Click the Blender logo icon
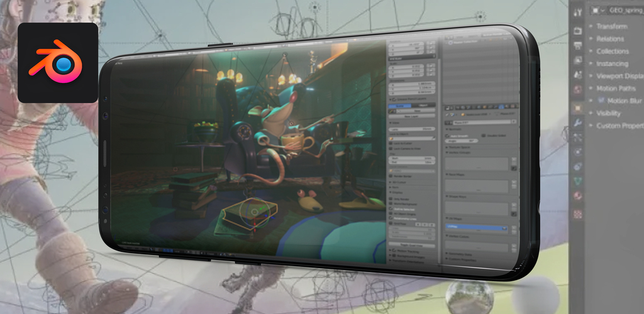644x314 pixels. (57, 62)
